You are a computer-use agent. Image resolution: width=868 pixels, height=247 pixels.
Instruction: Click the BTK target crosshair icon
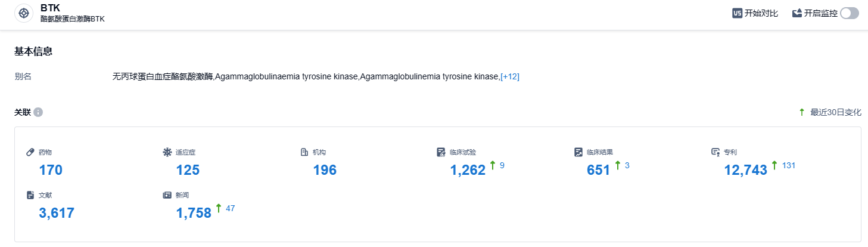click(x=24, y=13)
